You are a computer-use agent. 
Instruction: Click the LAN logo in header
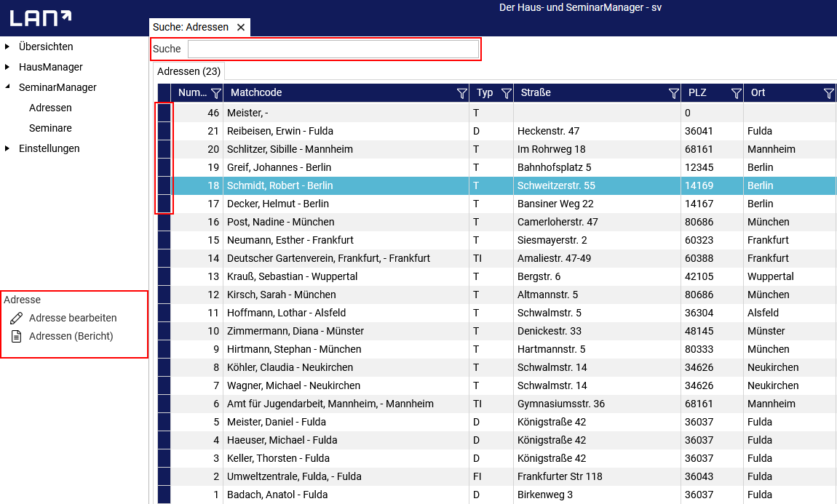(x=41, y=17)
